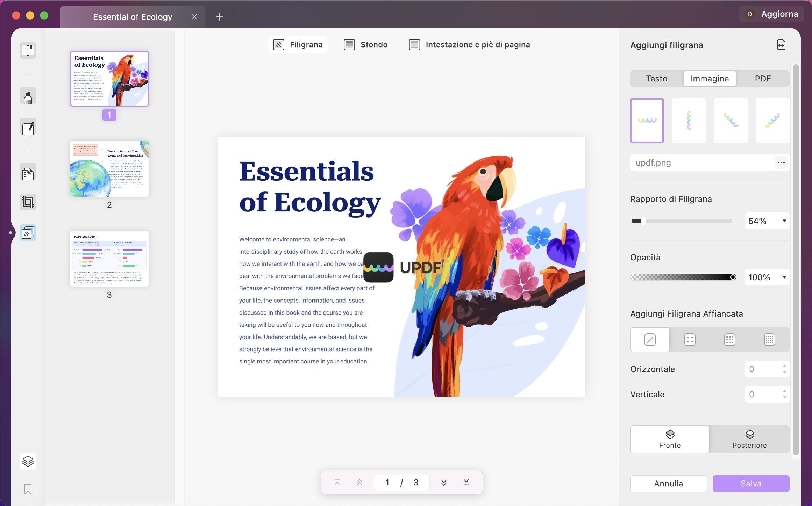Jump to the last page using the bottom arrow

(466, 482)
